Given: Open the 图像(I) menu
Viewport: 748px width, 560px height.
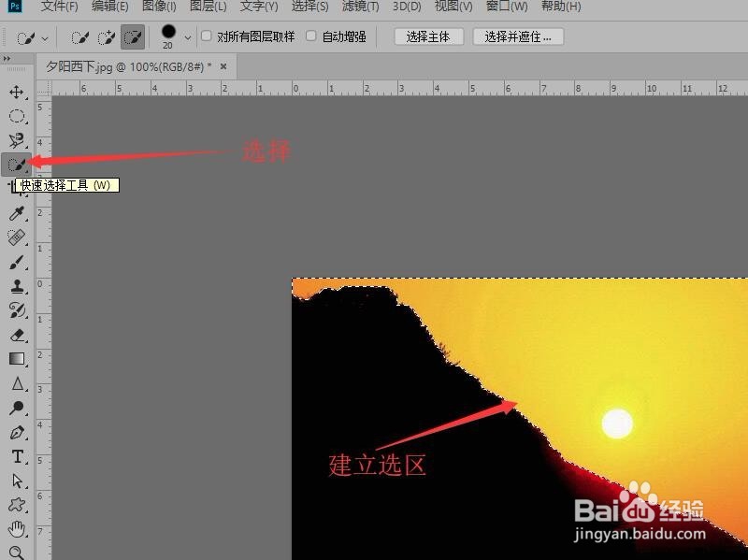Looking at the screenshot, I should coord(159,7).
